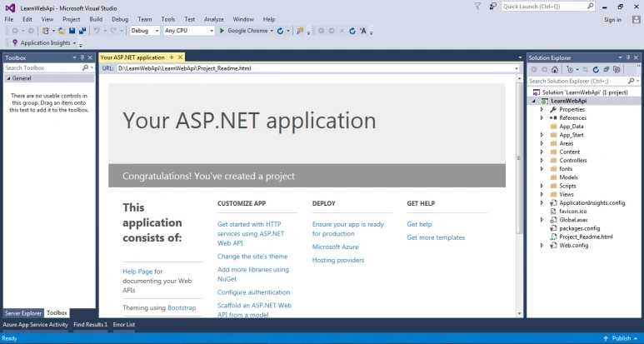Open the Debug menu

120,19
